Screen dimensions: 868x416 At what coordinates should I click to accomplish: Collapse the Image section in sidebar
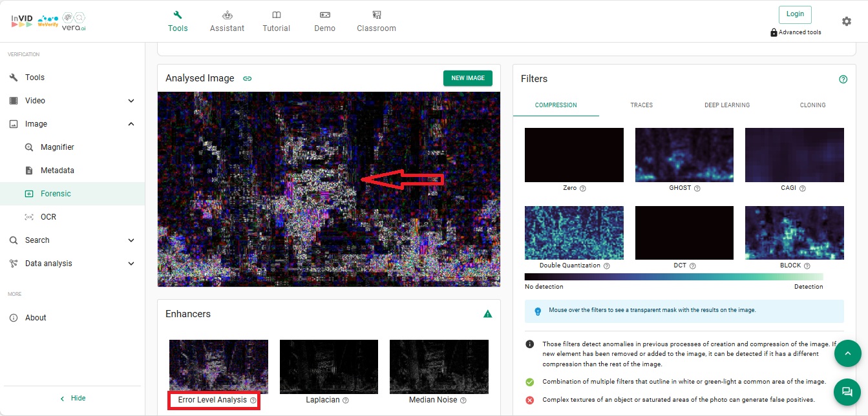[131, 124]
